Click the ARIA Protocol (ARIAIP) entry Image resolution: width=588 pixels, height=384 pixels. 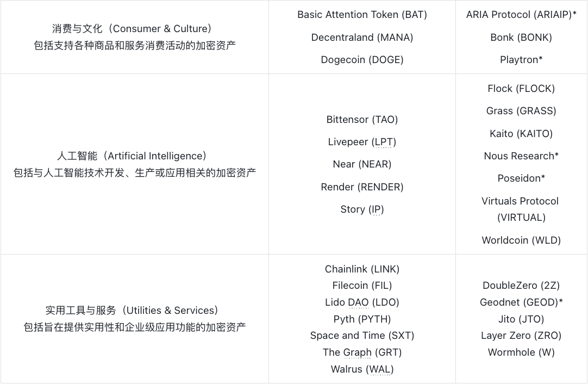521,15
